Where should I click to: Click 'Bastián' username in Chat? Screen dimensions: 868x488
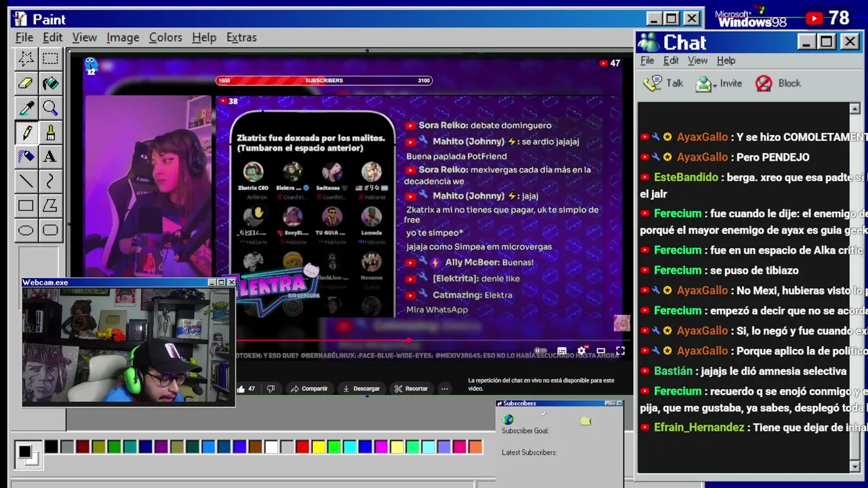pos(673,371)
